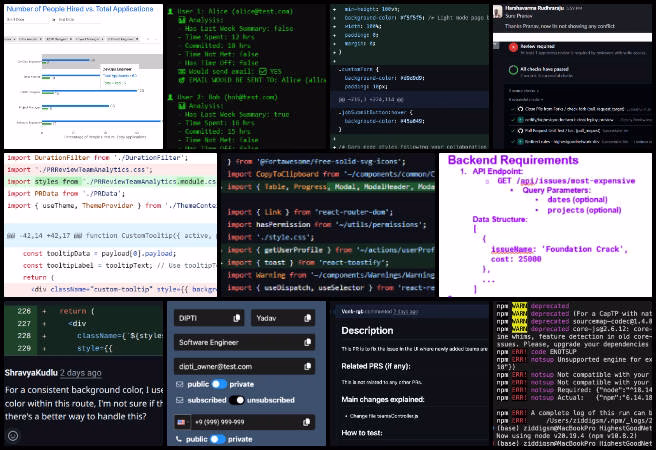The width and height of the screenshot is (656, 450).
Task: Expand the successful checks list
Action: [526, 100]
